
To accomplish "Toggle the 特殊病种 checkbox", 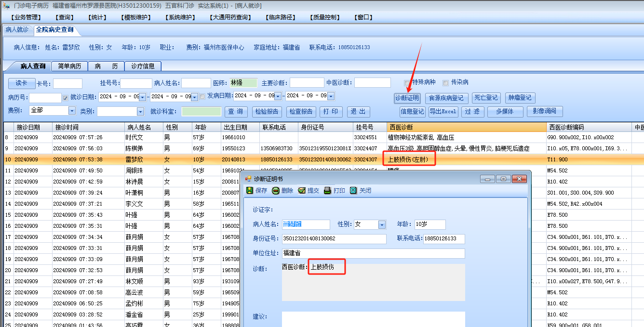I will [407, 83].
